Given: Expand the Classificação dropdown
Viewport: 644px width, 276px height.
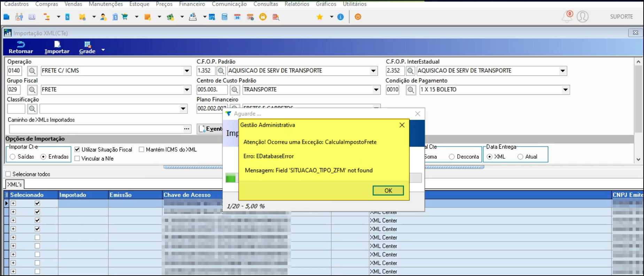Looking at the screenshot, I should (x=183, y=109).
